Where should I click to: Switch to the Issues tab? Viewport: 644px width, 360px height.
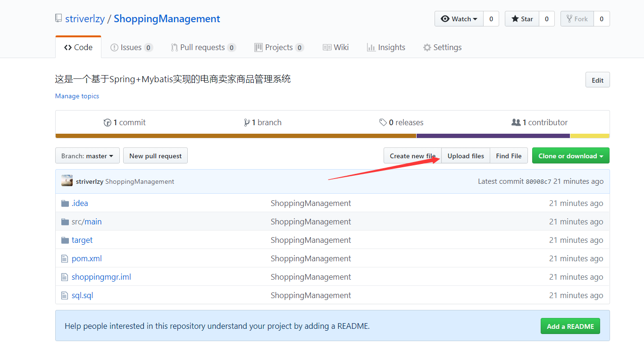click(x=132, y=47)
